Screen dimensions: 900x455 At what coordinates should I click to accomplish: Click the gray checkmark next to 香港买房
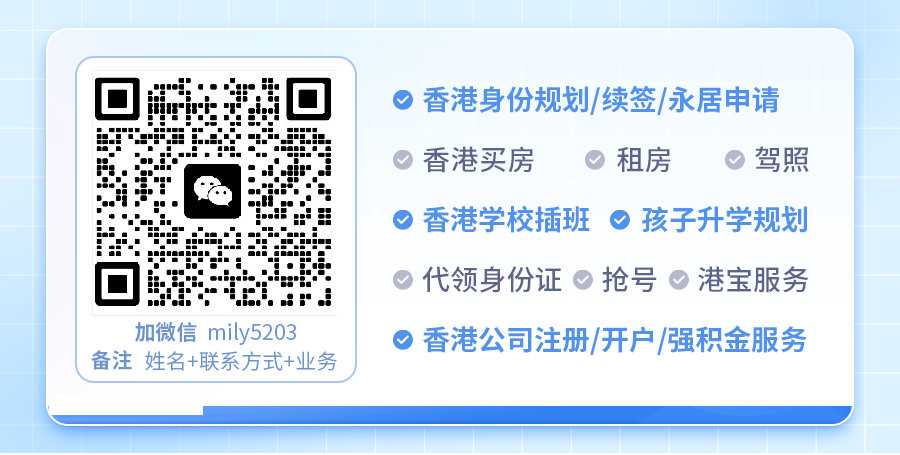[x=402, y=160]
